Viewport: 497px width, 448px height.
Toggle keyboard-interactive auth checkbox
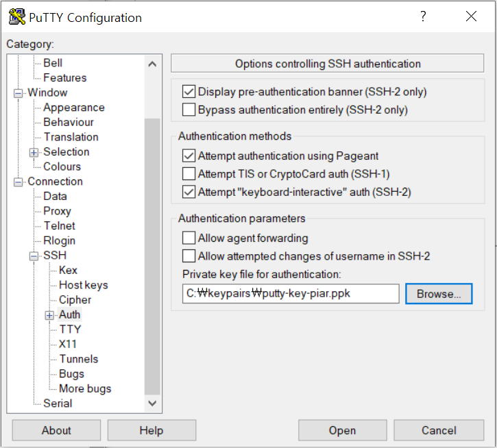[189, 192]
